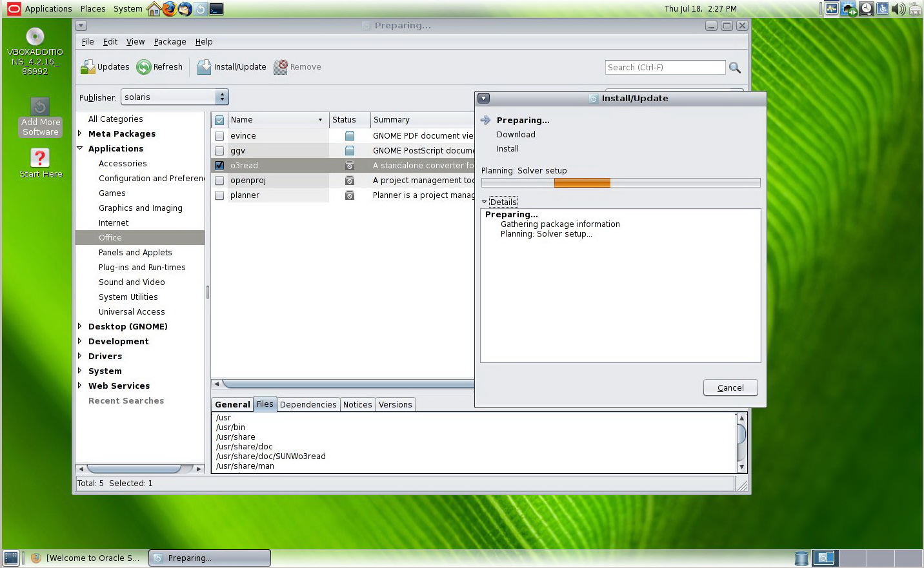Open the Help menu
This screenshot has height=568, width=924.
[x=204, y=41]
